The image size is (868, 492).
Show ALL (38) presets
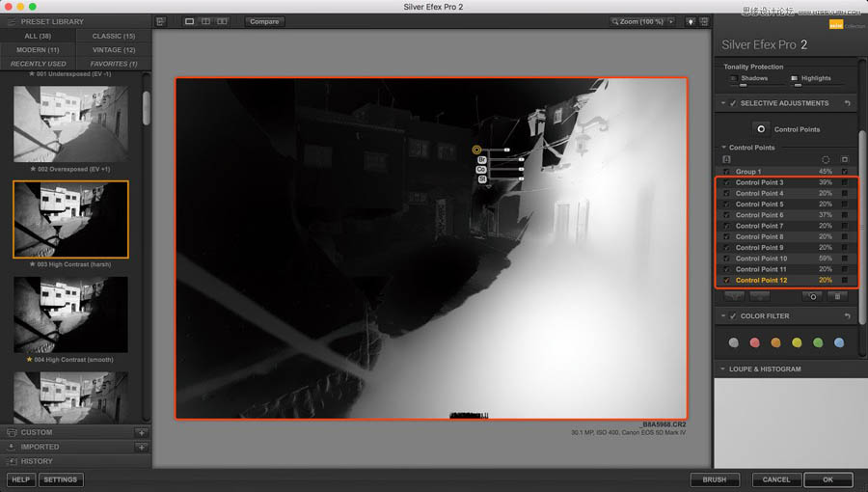[x=38, y=36]
